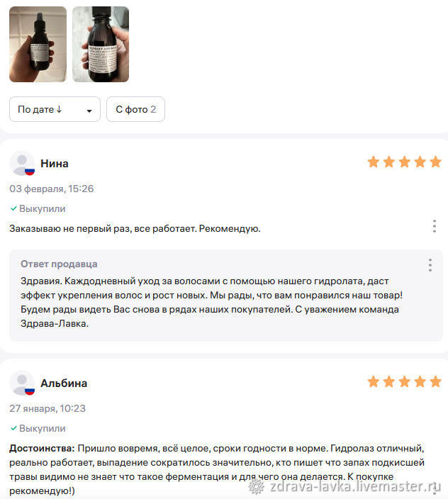Open Альбина's profile name link
Image resolution: width=448 pixels, height=499 pixels.
(x=64, y=383)
